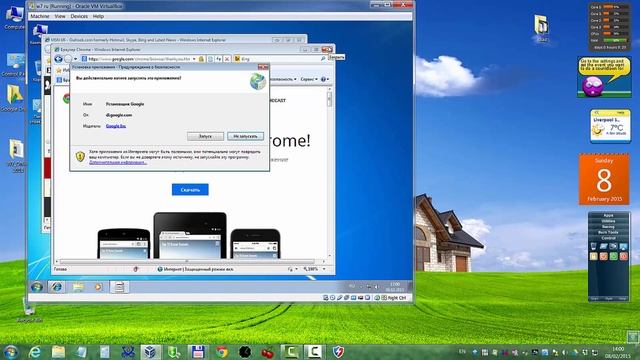
Task: Click the Не запускать button
Action: point(245,136)
